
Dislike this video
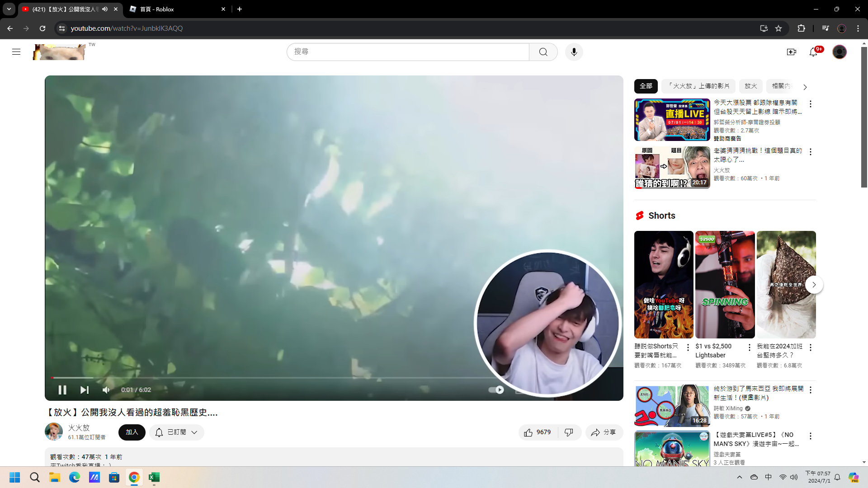[x=569, y=432]
